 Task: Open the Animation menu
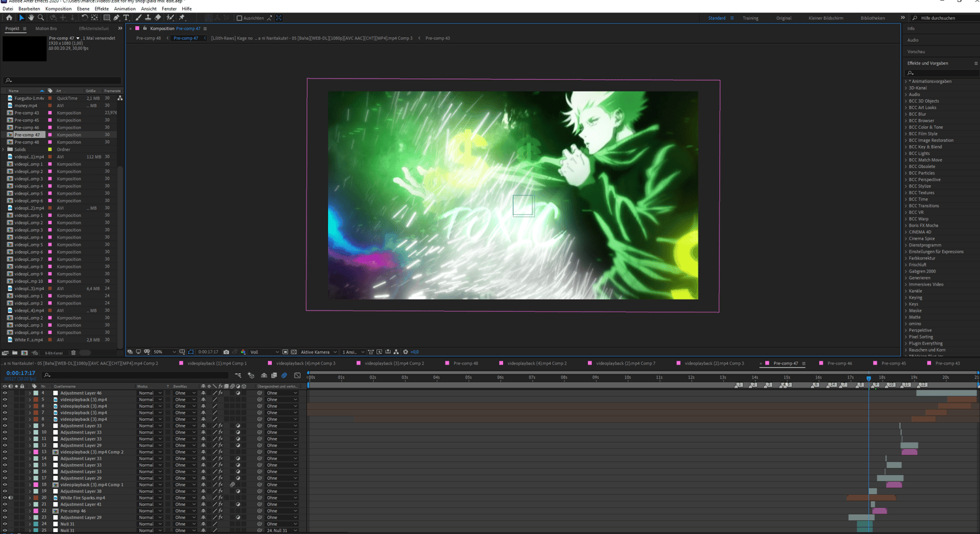click(125, 9)
